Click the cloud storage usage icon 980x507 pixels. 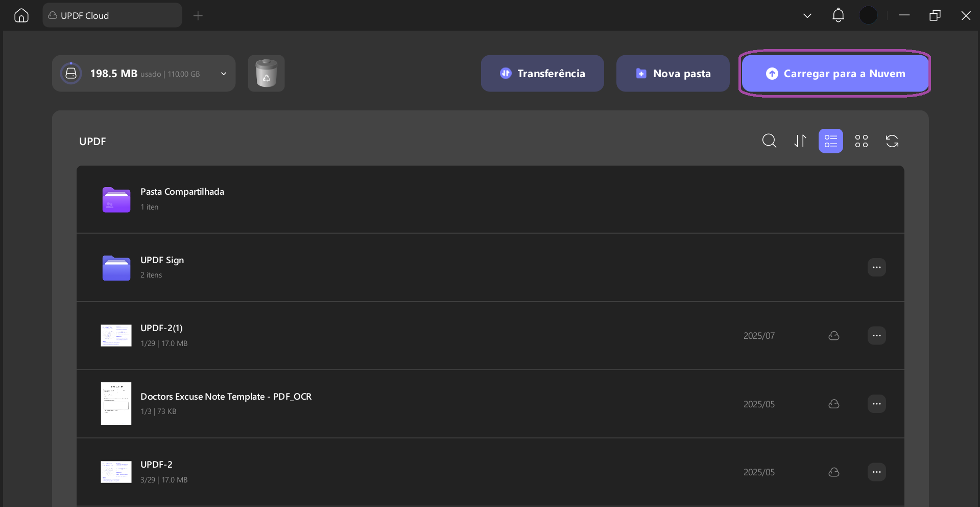pos(71,74)
